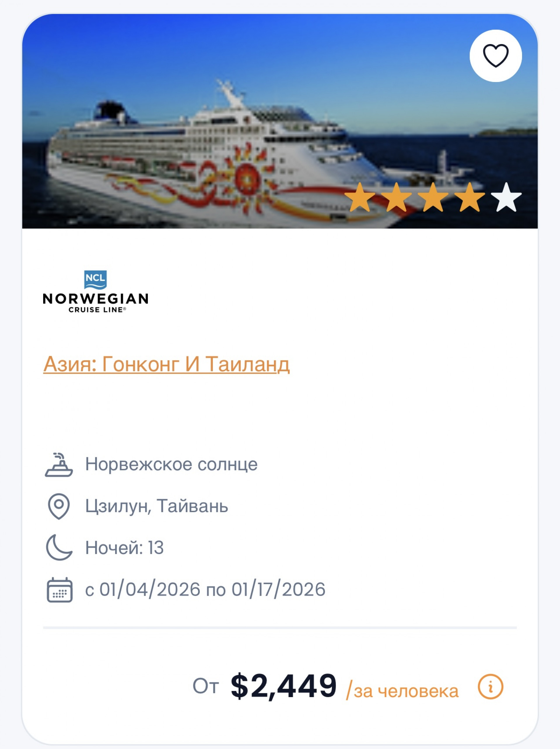Click the Ночей: 13 duration text

[125, 548]
